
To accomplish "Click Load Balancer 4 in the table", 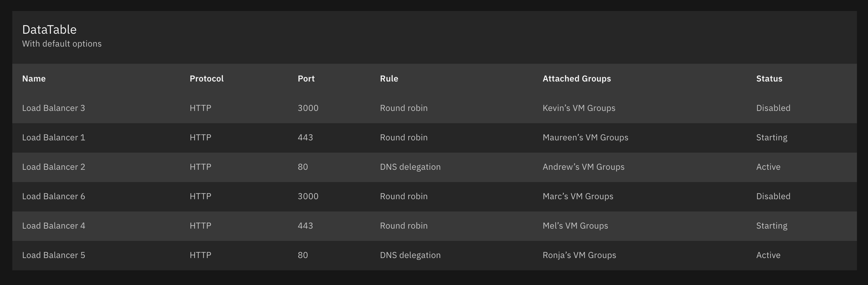I will (54, 226).
